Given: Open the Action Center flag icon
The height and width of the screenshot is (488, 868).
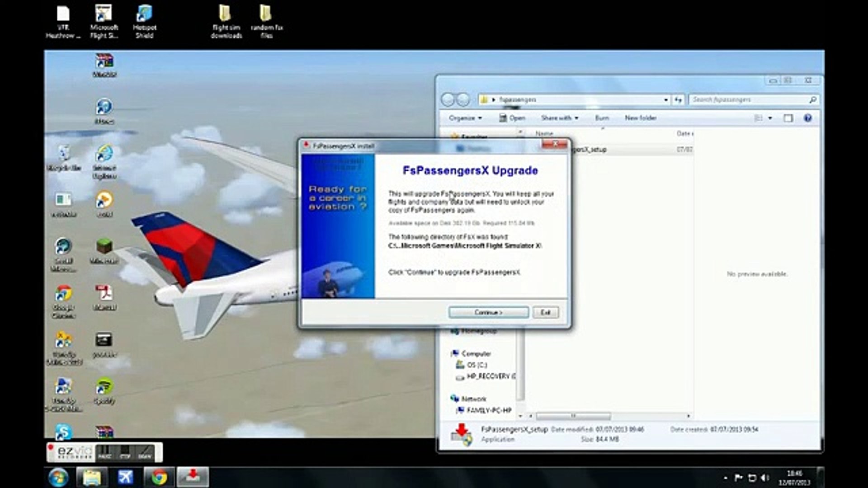Looking at the screenshot, I should point(738,478).
